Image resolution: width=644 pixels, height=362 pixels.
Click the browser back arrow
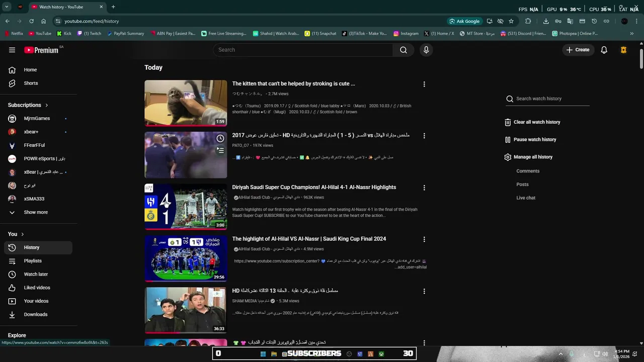7,21
